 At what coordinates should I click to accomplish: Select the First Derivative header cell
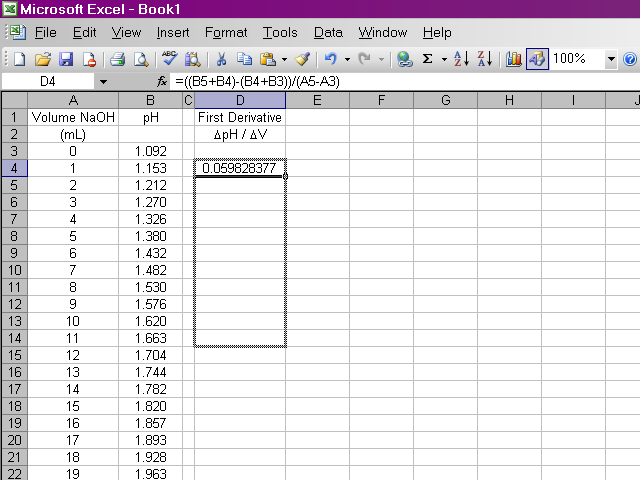(x=240, y=118)
